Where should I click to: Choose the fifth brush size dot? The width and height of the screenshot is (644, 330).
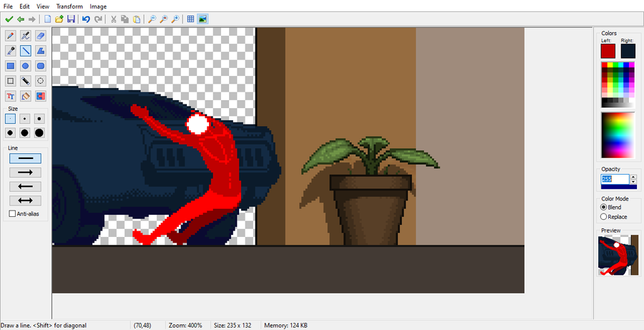click(25, 132)
